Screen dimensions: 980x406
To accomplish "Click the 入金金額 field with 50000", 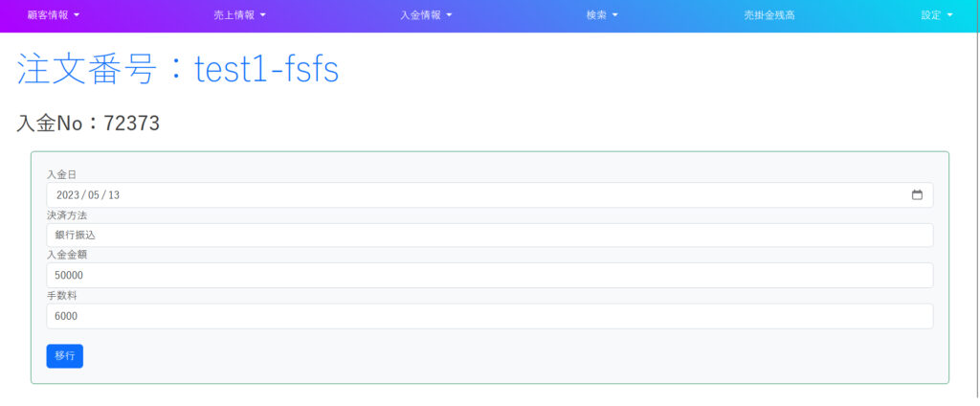I will coord(489,275).
